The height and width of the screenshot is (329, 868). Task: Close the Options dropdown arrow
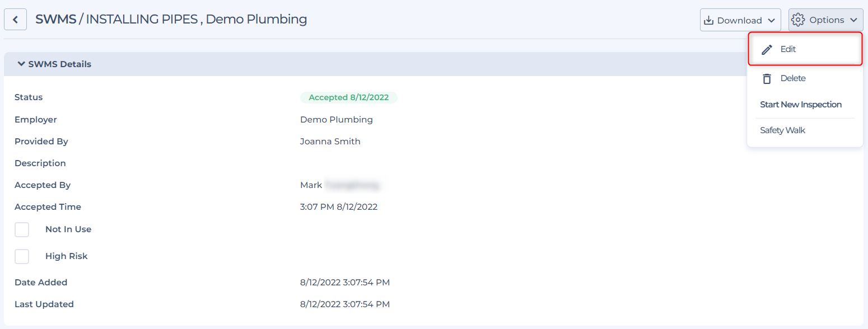(x=853, y=21)
